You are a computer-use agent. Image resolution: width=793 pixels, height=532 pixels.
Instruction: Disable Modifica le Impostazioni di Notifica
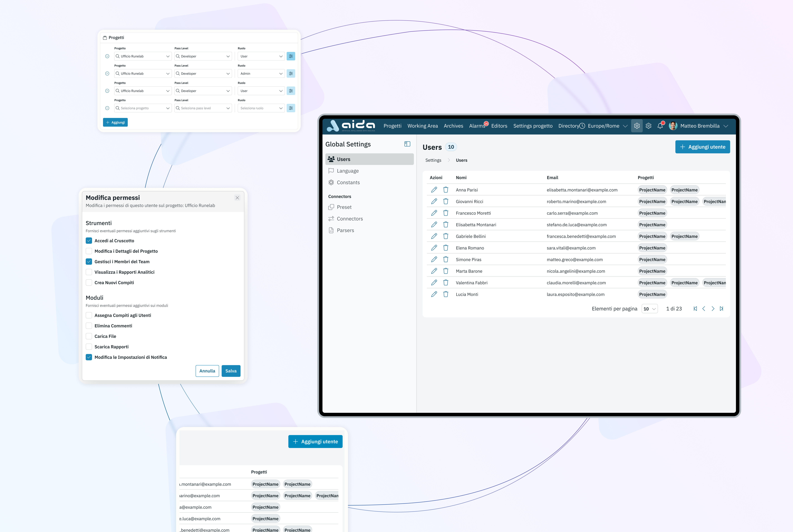tap(89, 357)
